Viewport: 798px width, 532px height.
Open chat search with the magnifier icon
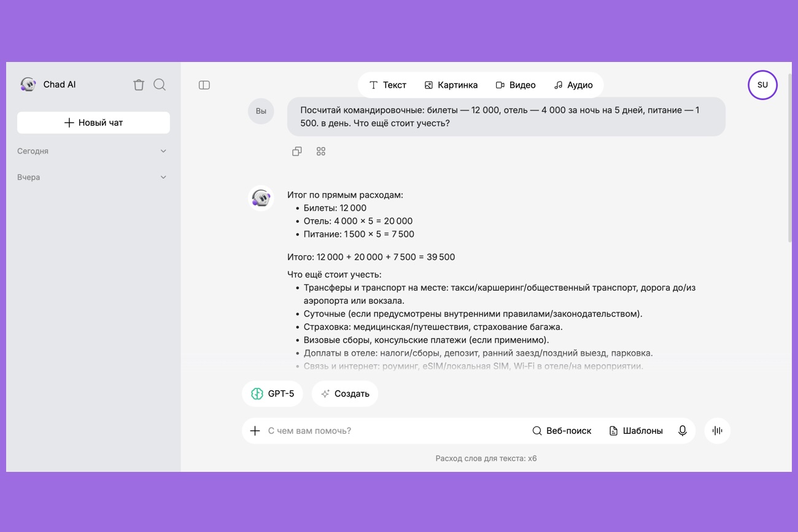160,85
